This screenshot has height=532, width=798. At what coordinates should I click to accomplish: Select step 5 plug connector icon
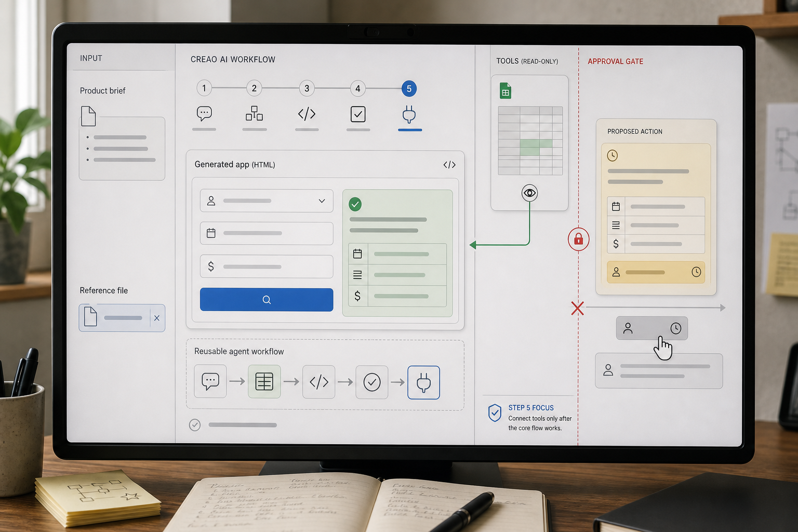tap(409, 115)
